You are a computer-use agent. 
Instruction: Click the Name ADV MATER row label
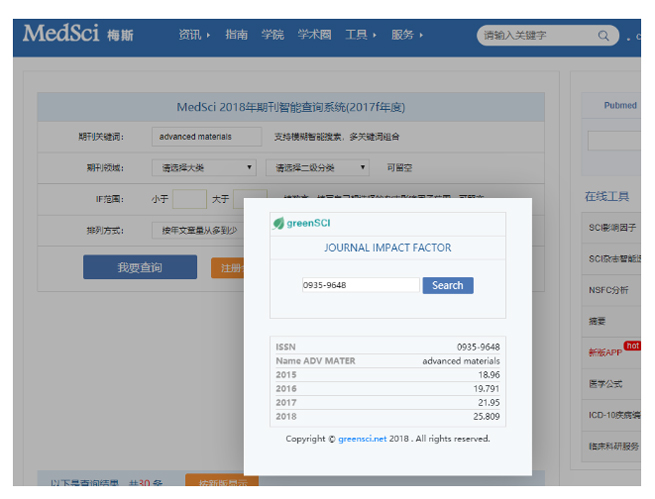pos(315,361)
